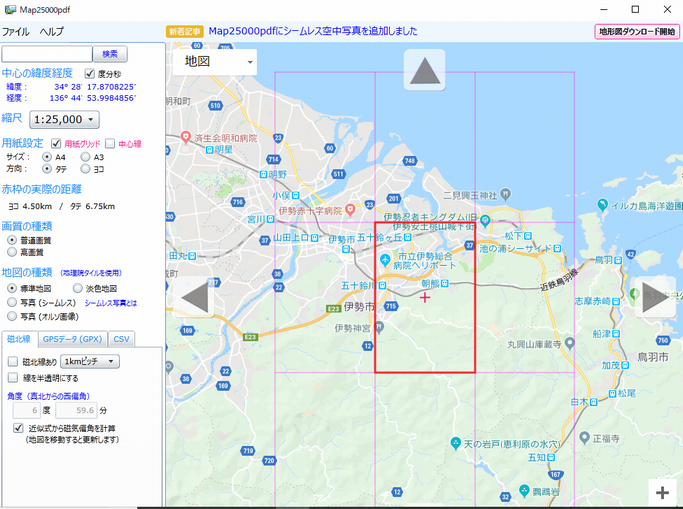Click the place search input field
This screenshot has width=683, height=509.
[x=47, y=54]
